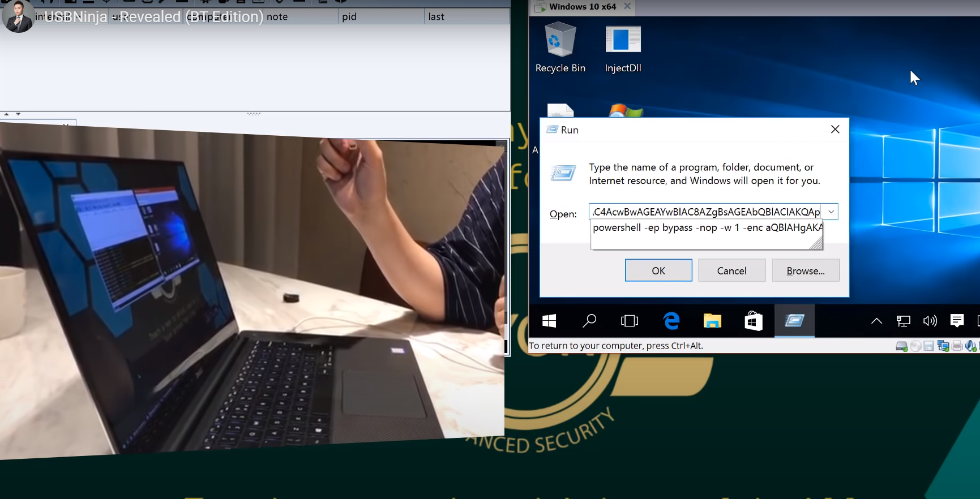Open the Windows Start menu
Viewport: 980px width, 499px height.
click(549, 321)
